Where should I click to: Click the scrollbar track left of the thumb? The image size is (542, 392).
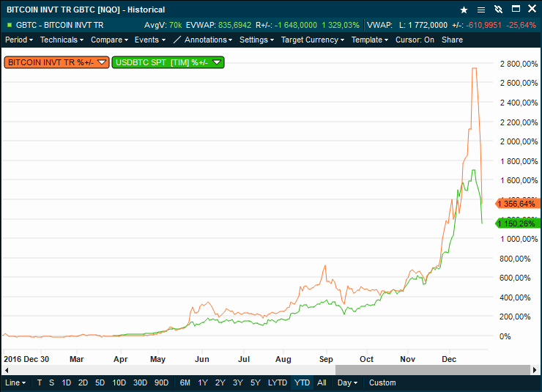[x=173, y=370]
